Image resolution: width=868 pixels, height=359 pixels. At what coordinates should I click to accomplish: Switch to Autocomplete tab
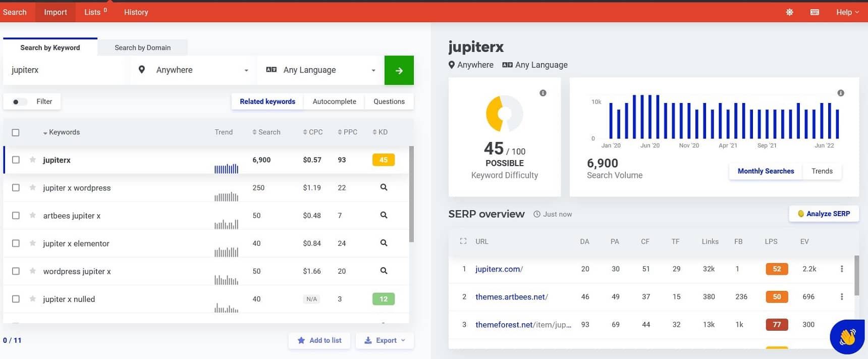pyautogui.click(x=335, y=101)
